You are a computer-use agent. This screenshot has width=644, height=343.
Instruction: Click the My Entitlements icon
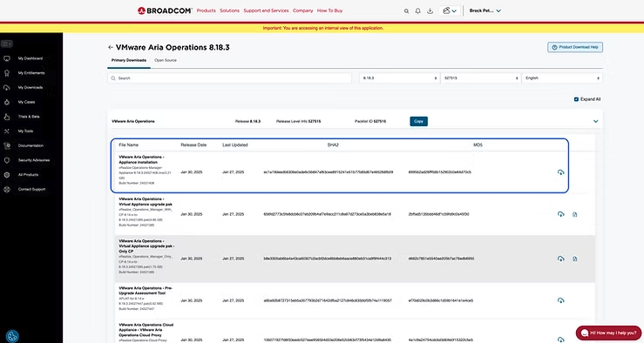pyautogui.click(x=7, y=73)
